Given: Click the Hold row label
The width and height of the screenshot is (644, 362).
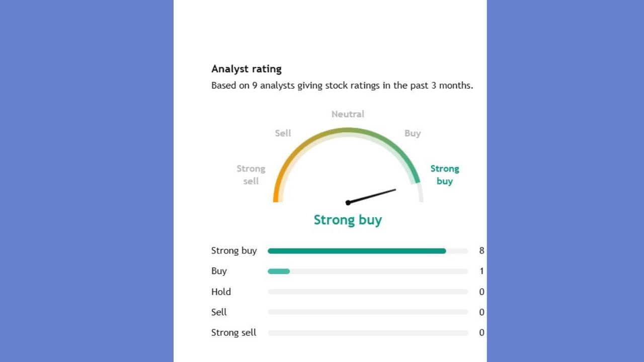Looking at the screenshot, I should click(221, 292).
